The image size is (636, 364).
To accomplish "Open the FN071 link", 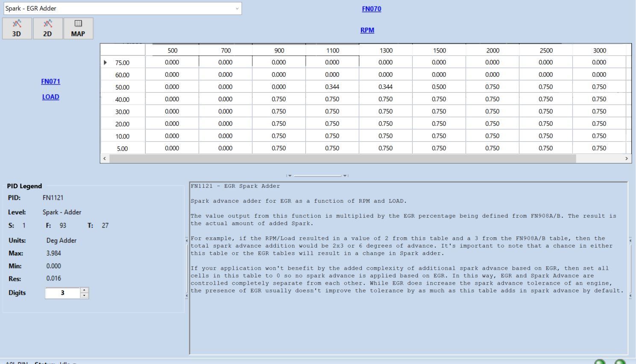I will [50, 82].
